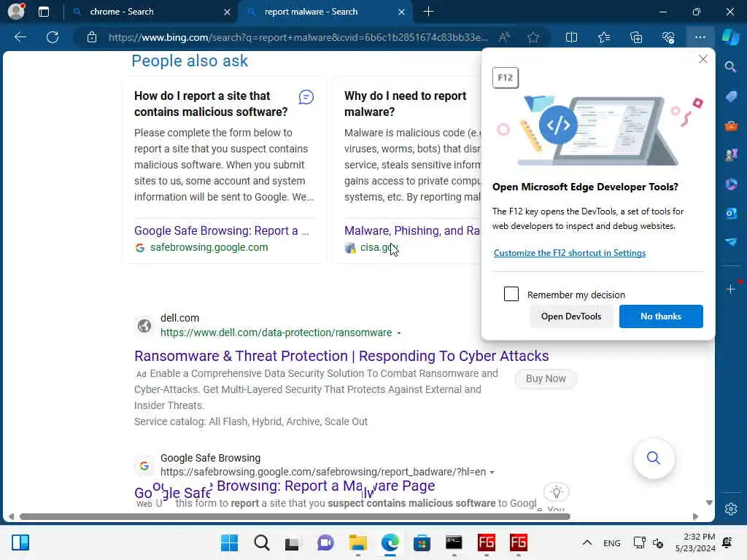This screenshot has width=747, height=560.
Task: Click the Open DevTools button
Action: click(x=570, y=316)
